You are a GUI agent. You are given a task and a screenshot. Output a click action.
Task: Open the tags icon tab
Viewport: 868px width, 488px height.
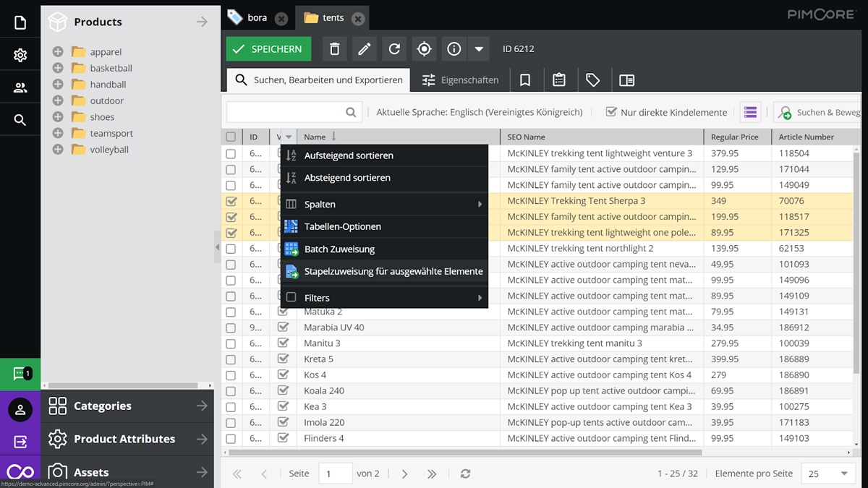tap(593, 80)
